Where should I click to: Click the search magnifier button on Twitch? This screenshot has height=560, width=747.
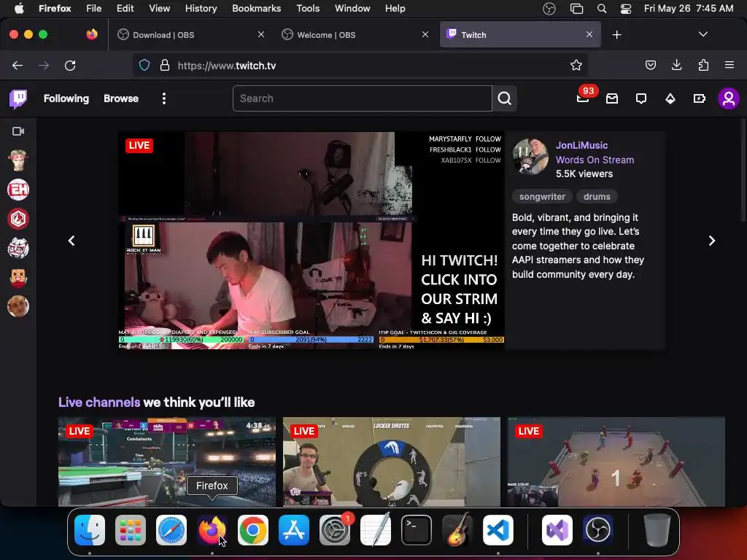(x=505, y=98)
